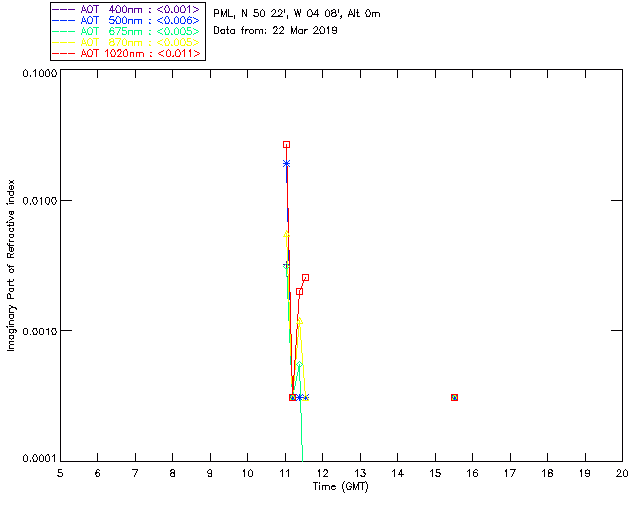
Task: Click the yellow triangle marker just above 0.0010
Action: pos(300,321)
